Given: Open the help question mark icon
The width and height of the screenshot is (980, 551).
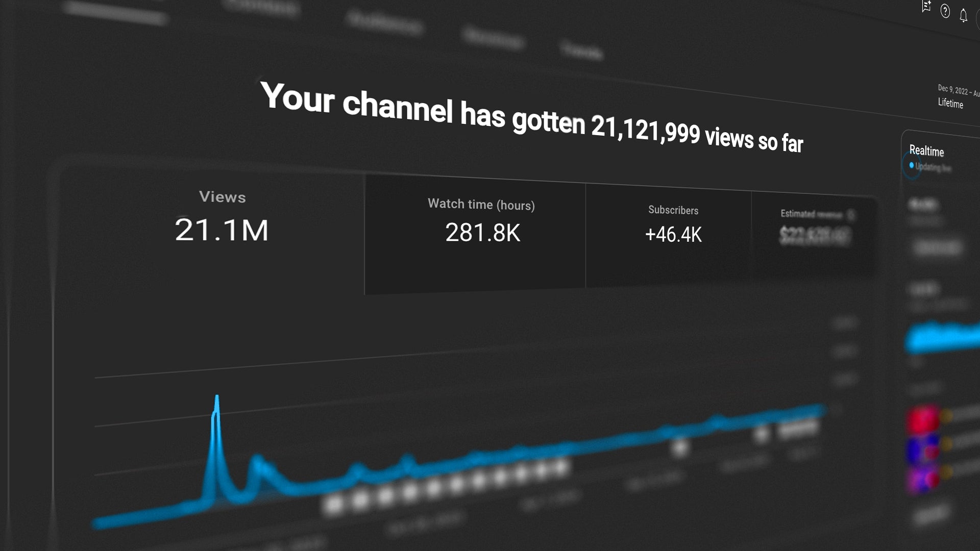Looking at the screenshot, I should (x=945, y=11).
